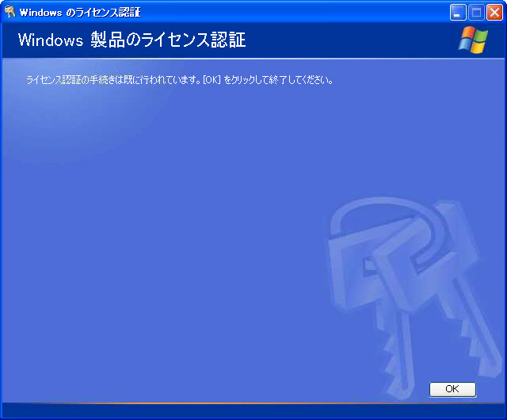Click the heading "製品のライセンス認証"
Screen dimensions: 507x420
168,40
